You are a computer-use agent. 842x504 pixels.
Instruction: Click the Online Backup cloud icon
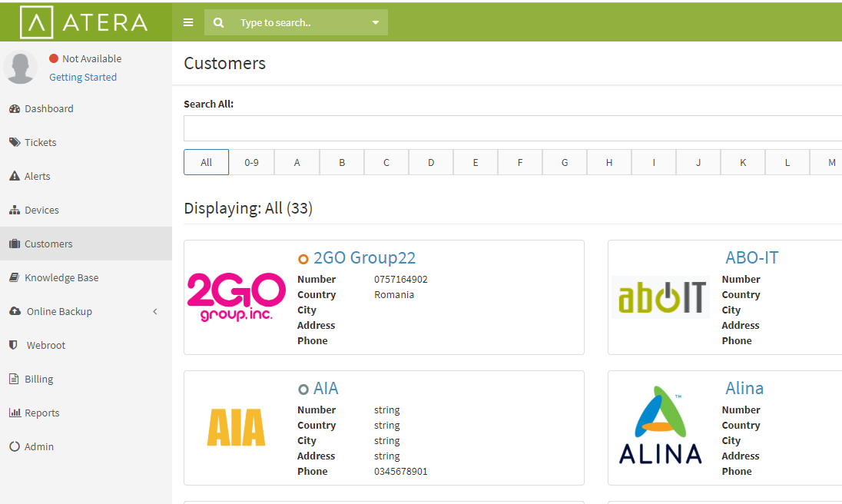[15, 311]
